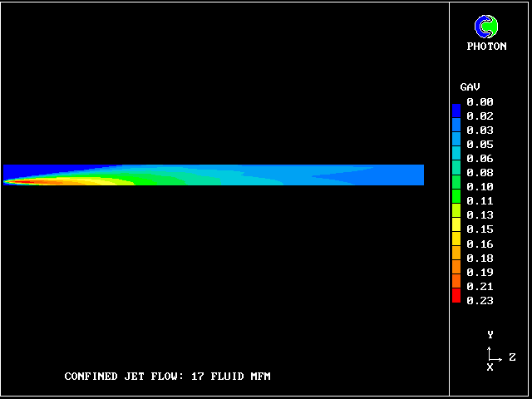
Task: Click the Z axis label on the triad
Action: click(512, 357)
